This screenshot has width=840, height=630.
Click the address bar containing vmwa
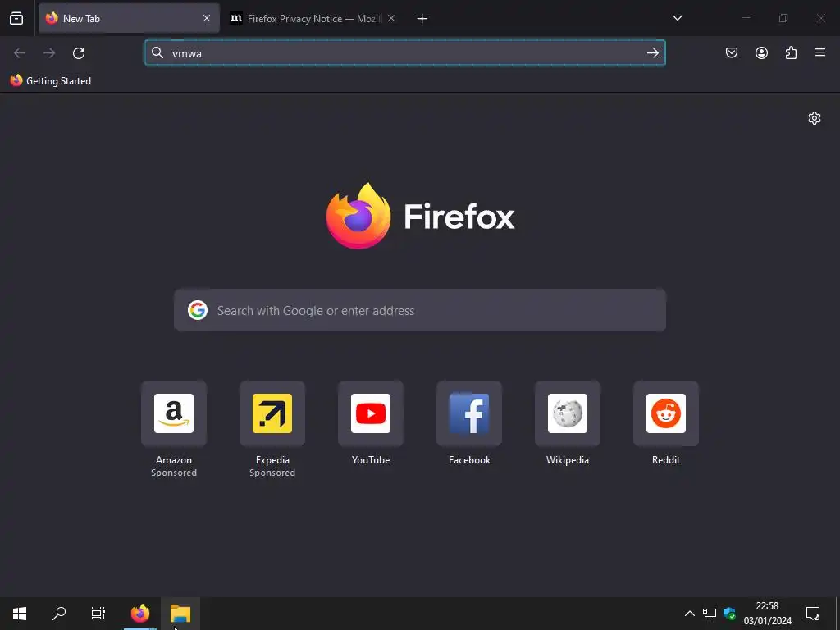(405, 53)
